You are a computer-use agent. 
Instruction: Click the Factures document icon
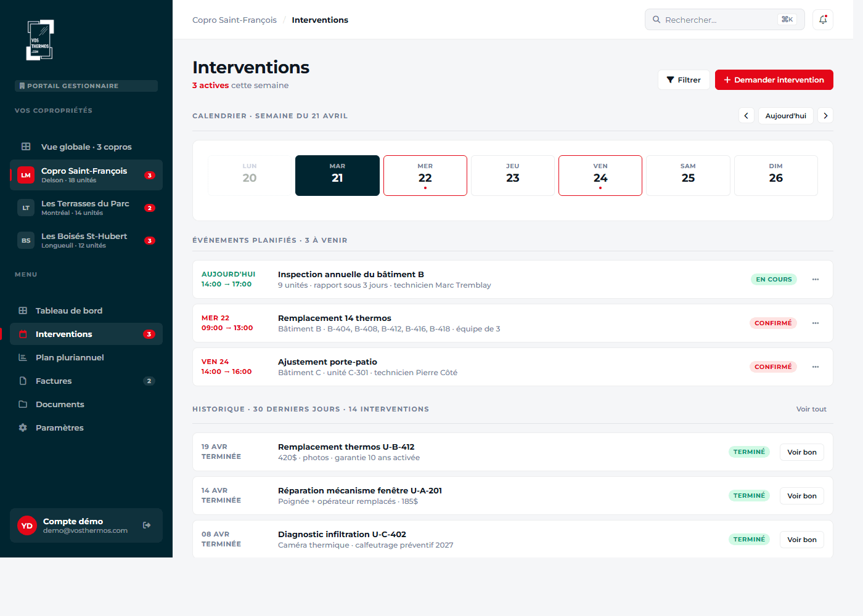(23, 381)
